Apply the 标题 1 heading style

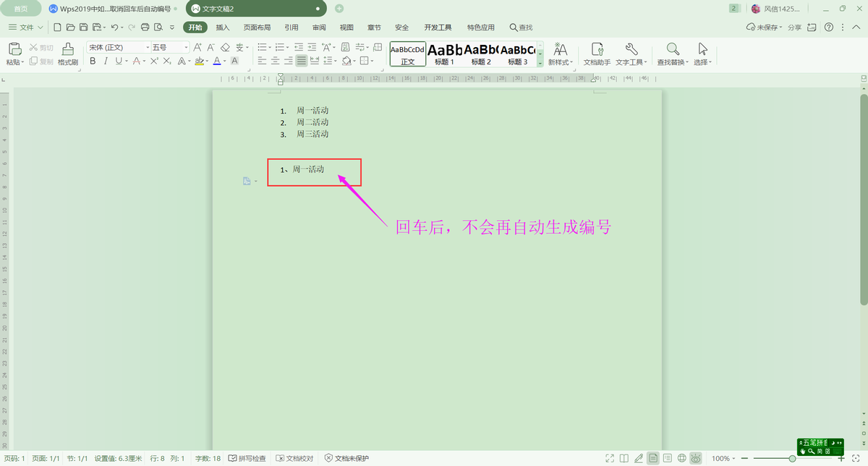pos(444,54)
